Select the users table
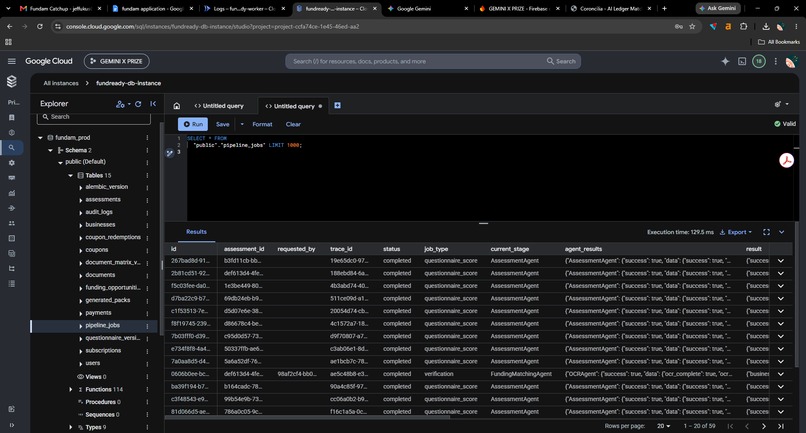The image size is (806, 433). coord(93,363)
